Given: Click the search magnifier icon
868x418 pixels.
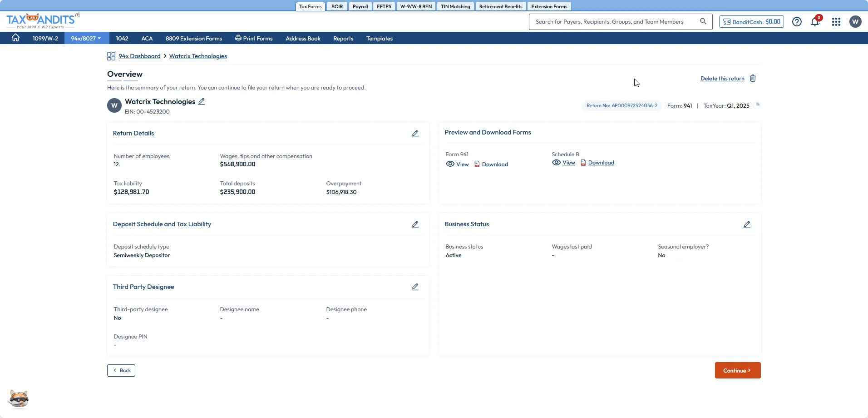Looking at the screenshot, I should point(703,21).
